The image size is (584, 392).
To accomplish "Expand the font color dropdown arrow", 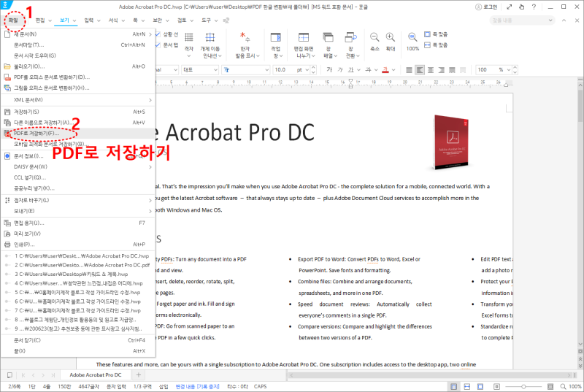I will tap(393, 69).
